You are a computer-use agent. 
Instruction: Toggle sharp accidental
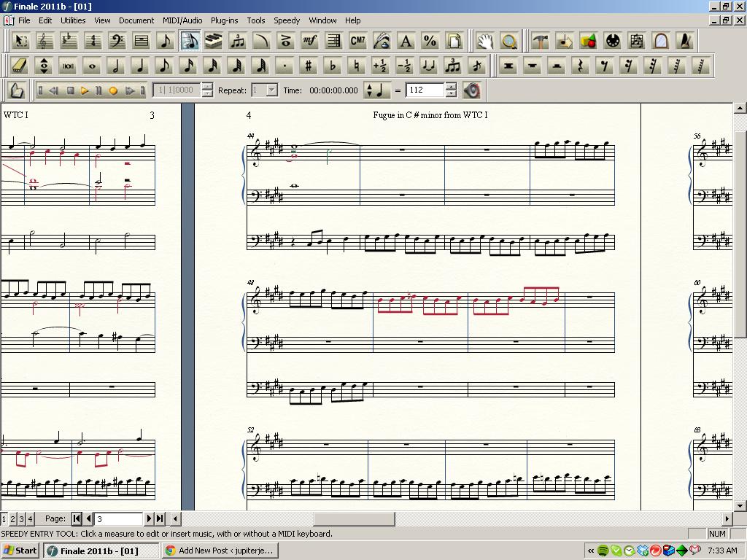click(x=309, y=66)
